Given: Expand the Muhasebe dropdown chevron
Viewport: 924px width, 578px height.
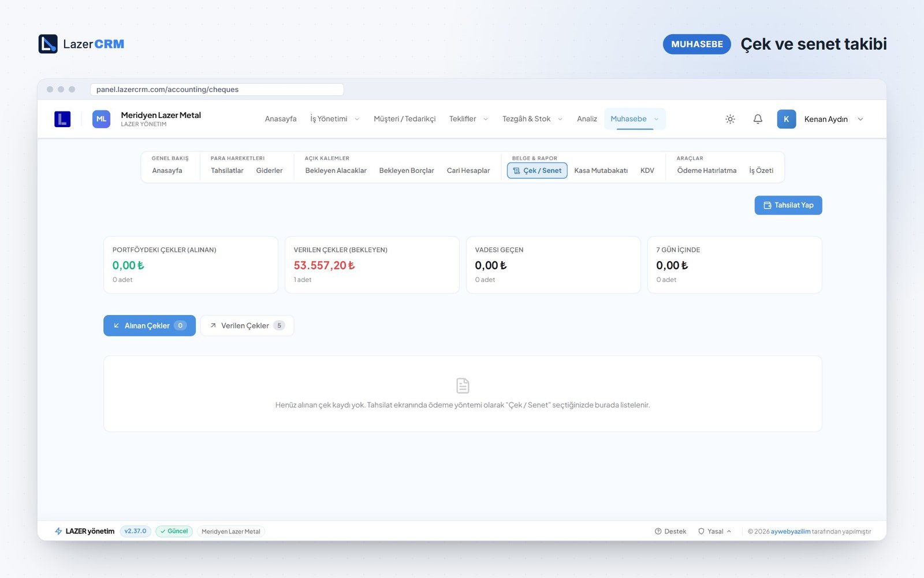Looking at the screenshot, I should point(656,119).
